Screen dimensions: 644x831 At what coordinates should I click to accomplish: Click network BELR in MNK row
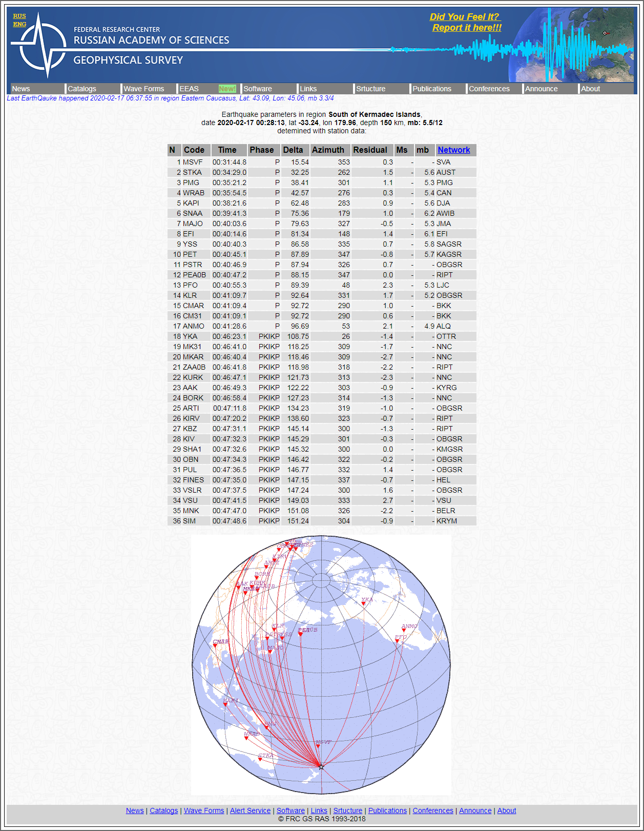point(446,511)
